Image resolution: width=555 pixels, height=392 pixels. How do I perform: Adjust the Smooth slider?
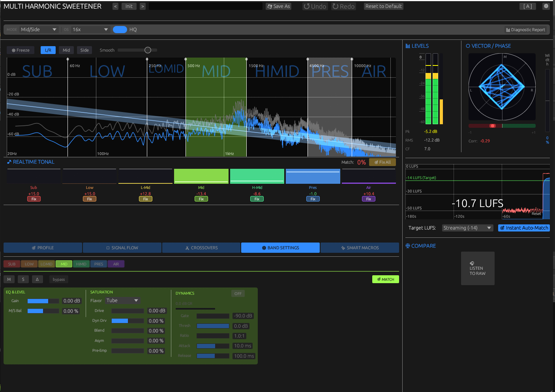tap(137, 50)
